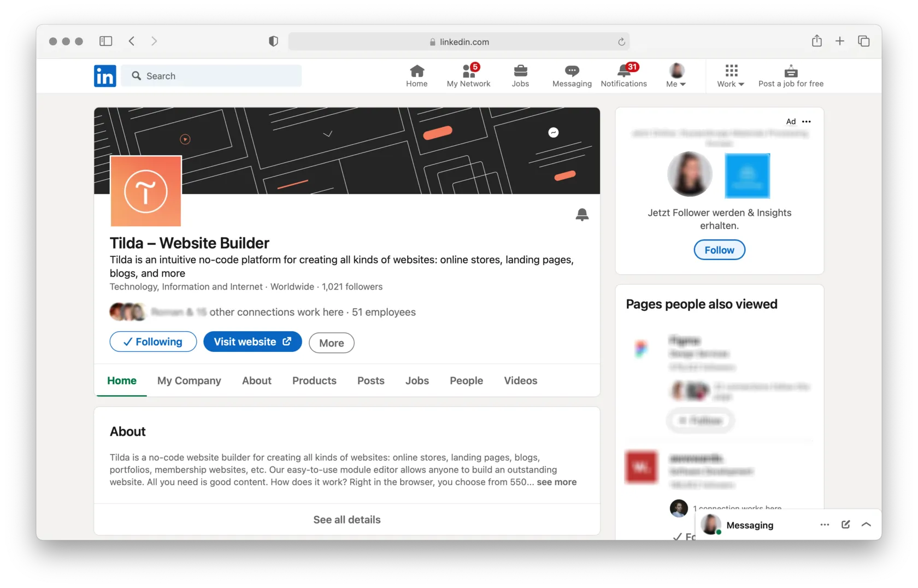Click the LinkedIn logo
This screenshot has width=918, height=588.
105,76
